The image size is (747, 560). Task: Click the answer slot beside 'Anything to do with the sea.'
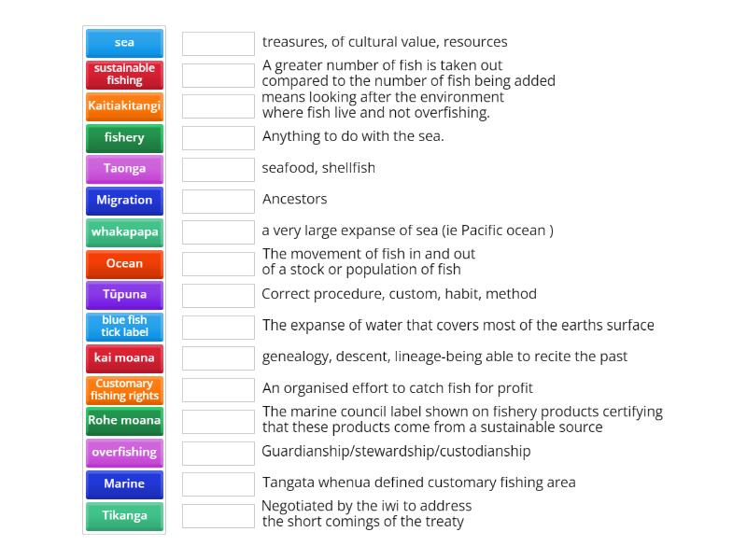coord(218,138)
